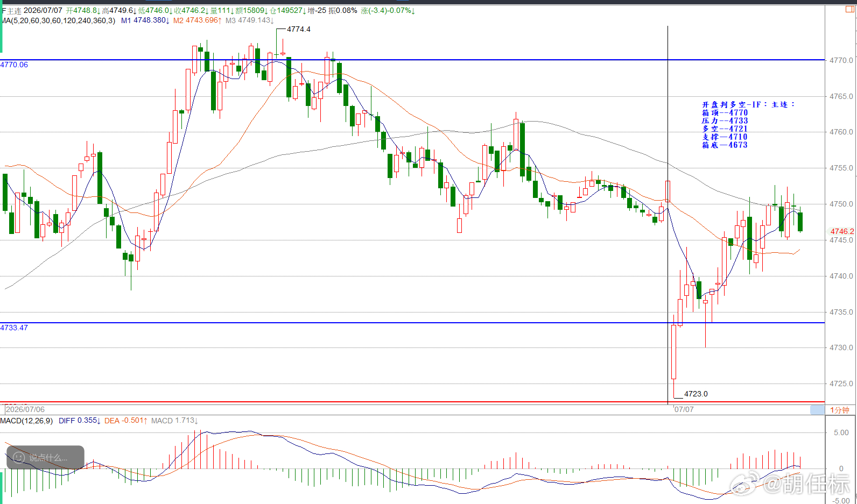The width and height of the screenshot is (857, 504).
Task: Select the blue 开盘判多空 text annotation
Action: tap(748, 125)
